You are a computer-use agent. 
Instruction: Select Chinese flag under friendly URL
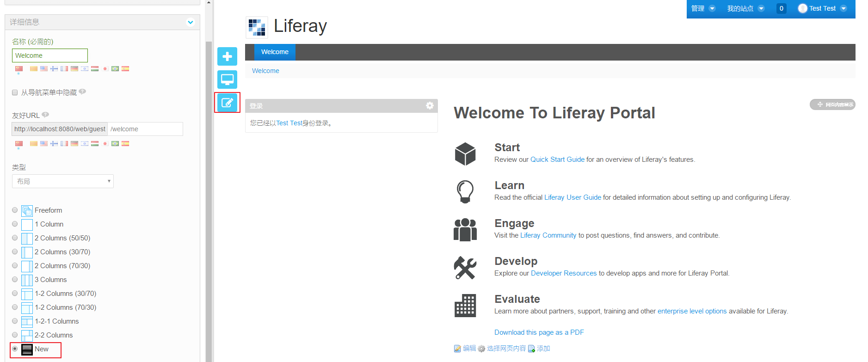point(19,144)
